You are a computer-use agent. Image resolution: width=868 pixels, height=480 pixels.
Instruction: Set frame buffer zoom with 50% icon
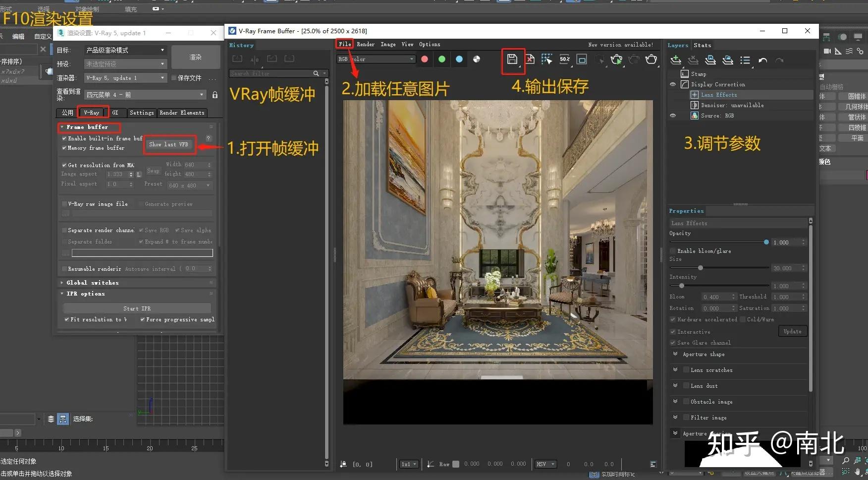(564, 60)
